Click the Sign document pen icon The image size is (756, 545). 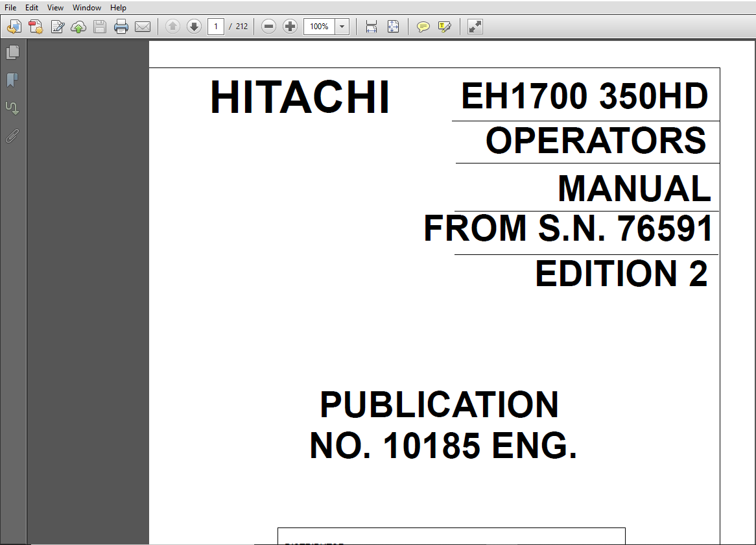57,27
